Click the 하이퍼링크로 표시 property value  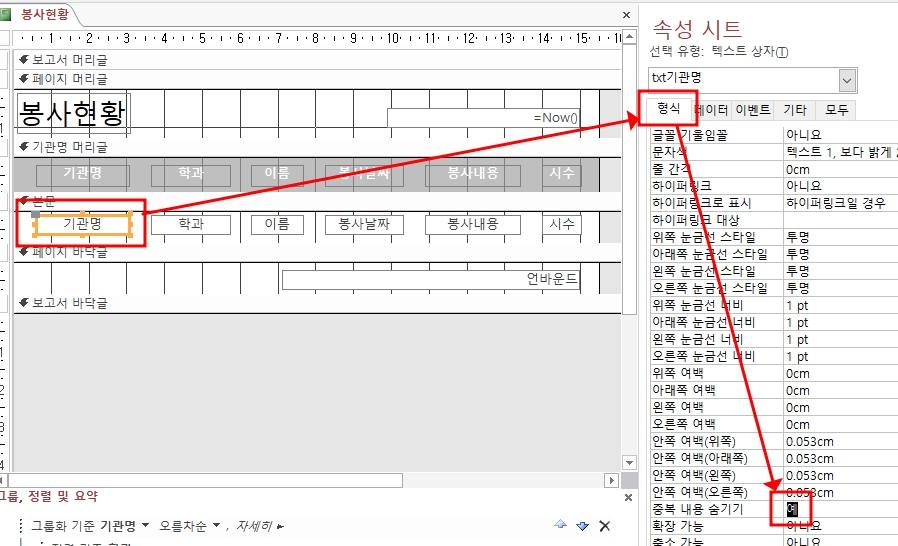(x=840, y=203)
